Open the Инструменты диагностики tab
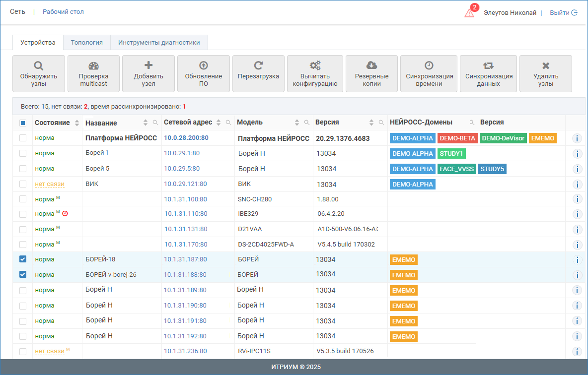This screenshot has width=588, height=375. [x=159, y=43]
